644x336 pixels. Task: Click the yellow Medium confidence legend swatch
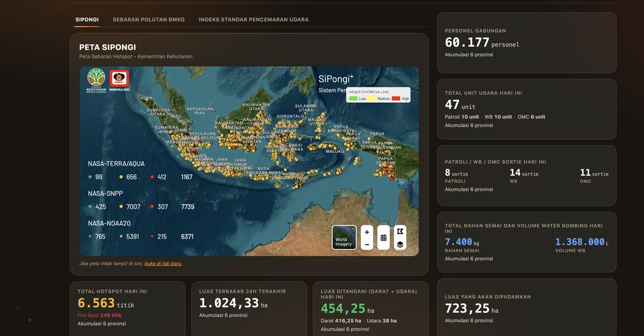coord(372,99)
